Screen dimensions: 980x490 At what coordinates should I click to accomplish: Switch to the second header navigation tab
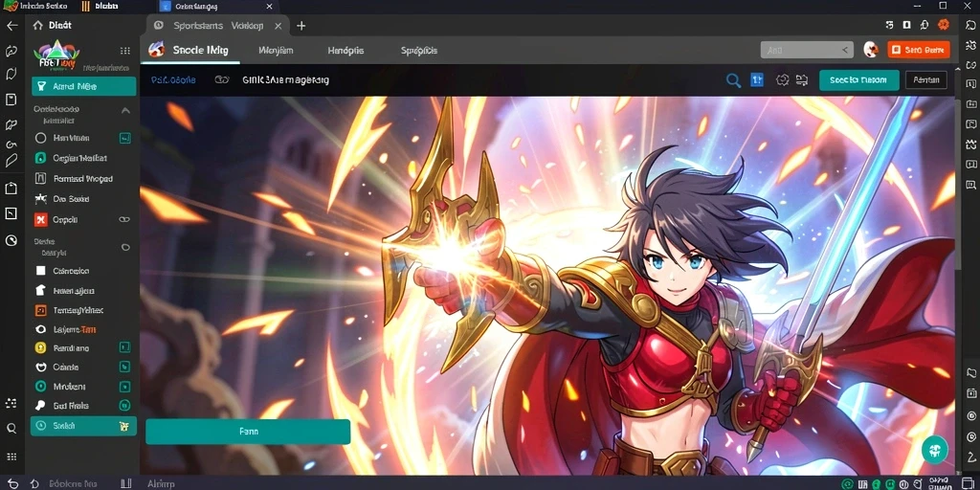(276, 50)
